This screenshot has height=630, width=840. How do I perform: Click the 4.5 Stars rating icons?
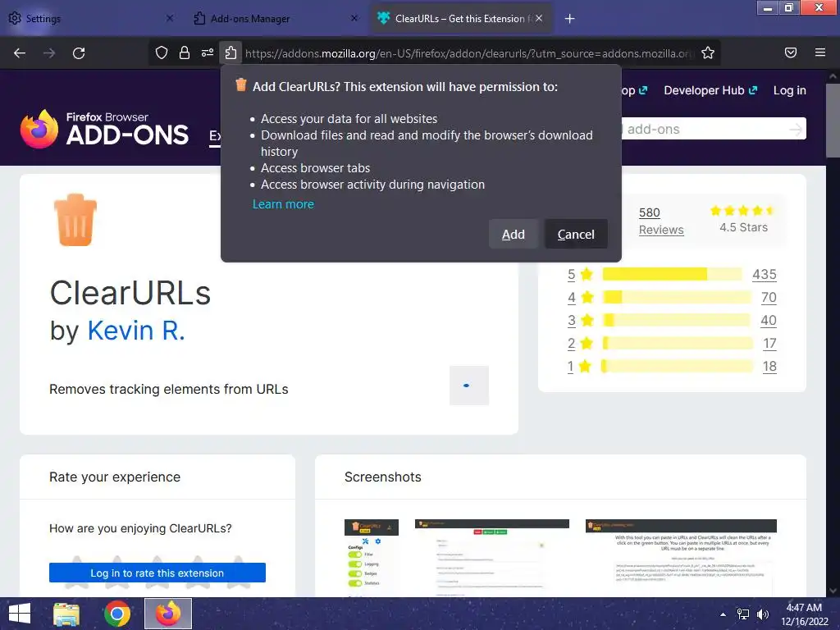coord(742,211)
